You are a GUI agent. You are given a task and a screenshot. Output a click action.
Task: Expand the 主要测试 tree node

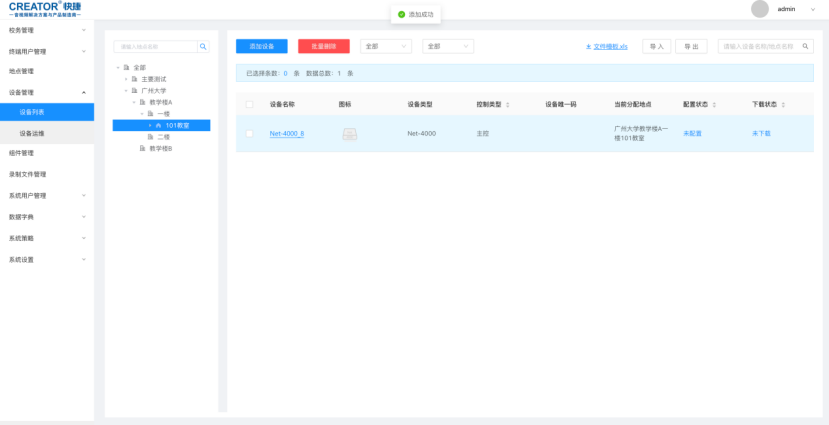[x=126, y=79]
